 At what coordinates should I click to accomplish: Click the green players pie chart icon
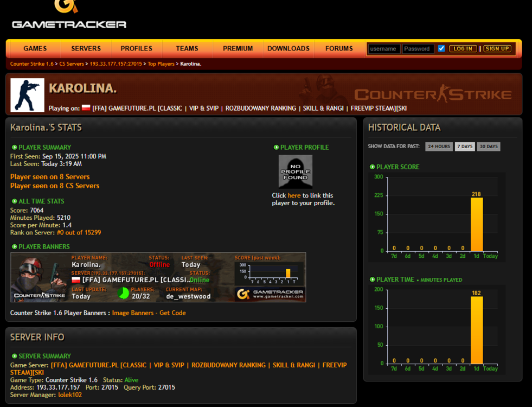click(123, 293)
